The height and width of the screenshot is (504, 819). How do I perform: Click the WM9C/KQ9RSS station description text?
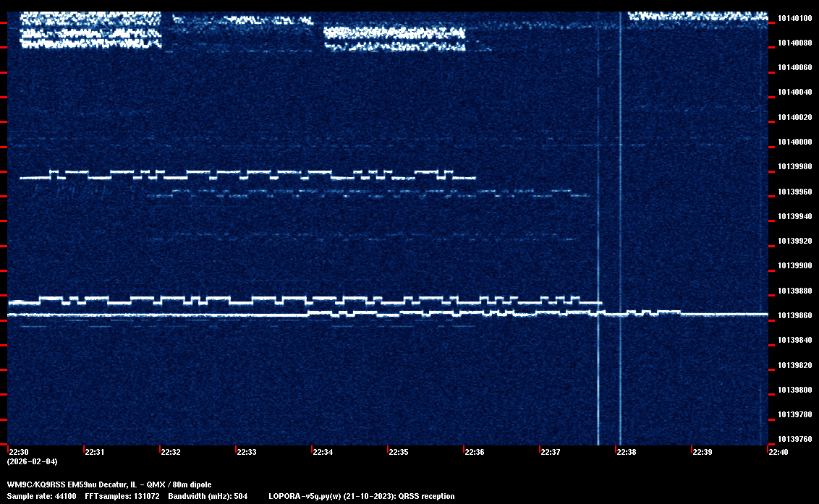pyautogui.click(x=109, y=484)
